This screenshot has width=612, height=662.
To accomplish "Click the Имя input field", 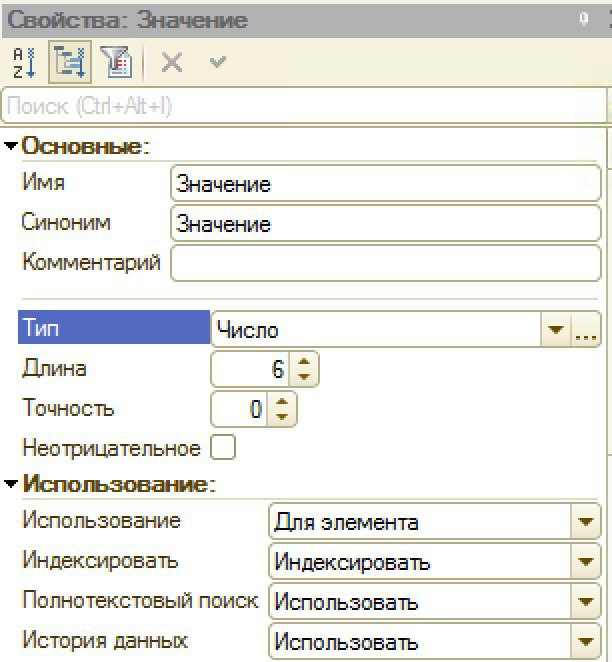I will tap(386, 183).
